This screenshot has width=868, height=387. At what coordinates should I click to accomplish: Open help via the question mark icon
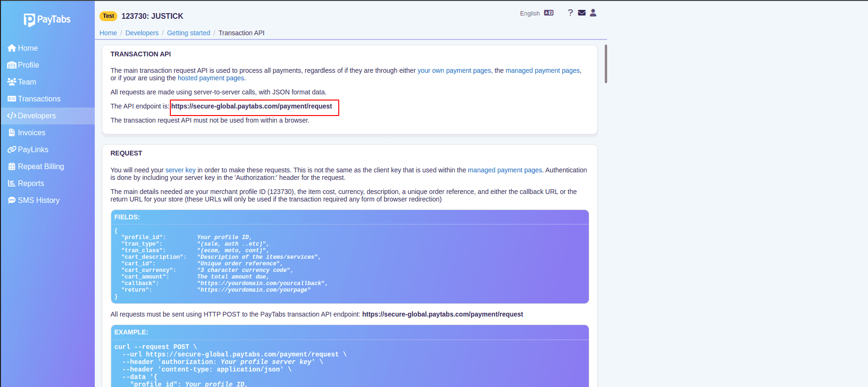tap(571, 13)
